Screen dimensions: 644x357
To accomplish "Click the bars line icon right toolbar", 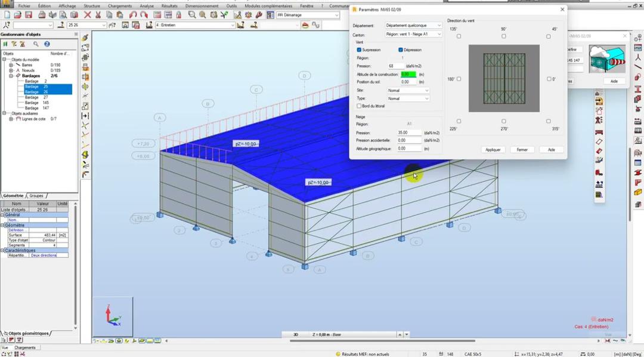I will coord(638,67).
